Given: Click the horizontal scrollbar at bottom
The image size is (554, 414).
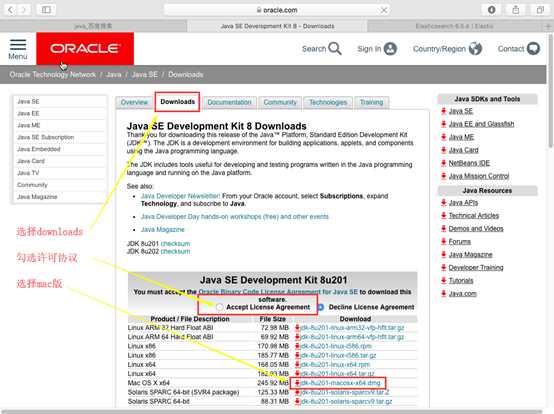Looking at the screenshot, I should (273, 411).
